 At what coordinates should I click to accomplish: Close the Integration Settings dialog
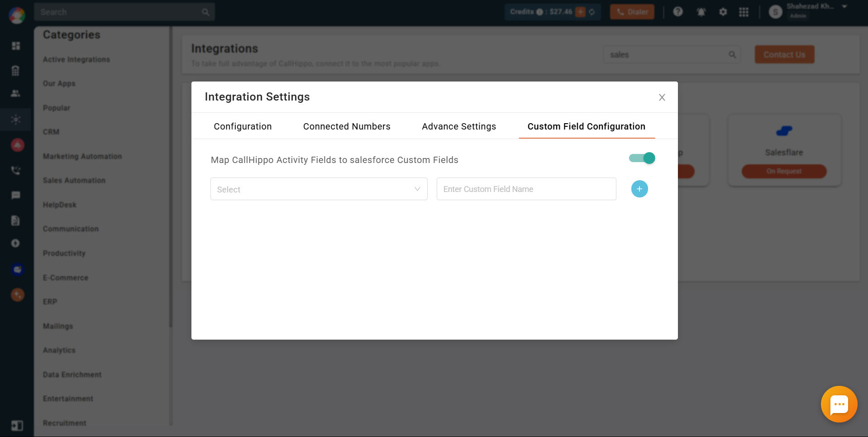pyautogui.click(x=662, y=97)
